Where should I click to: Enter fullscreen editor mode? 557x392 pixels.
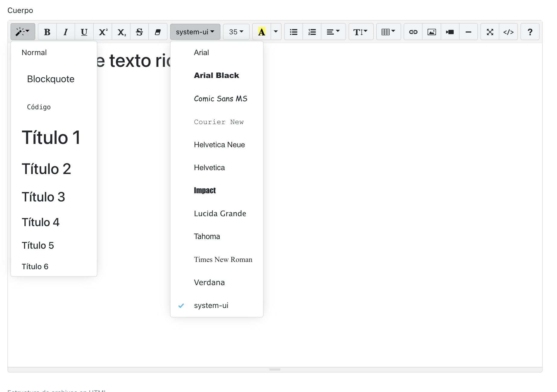[x=490, y=32]
